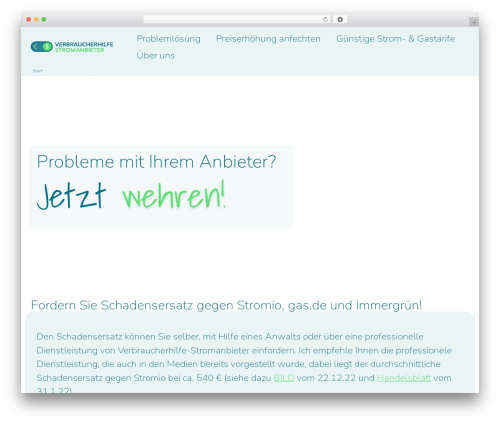Open the BILD article link
500x423 pixels.
[284, 378]
